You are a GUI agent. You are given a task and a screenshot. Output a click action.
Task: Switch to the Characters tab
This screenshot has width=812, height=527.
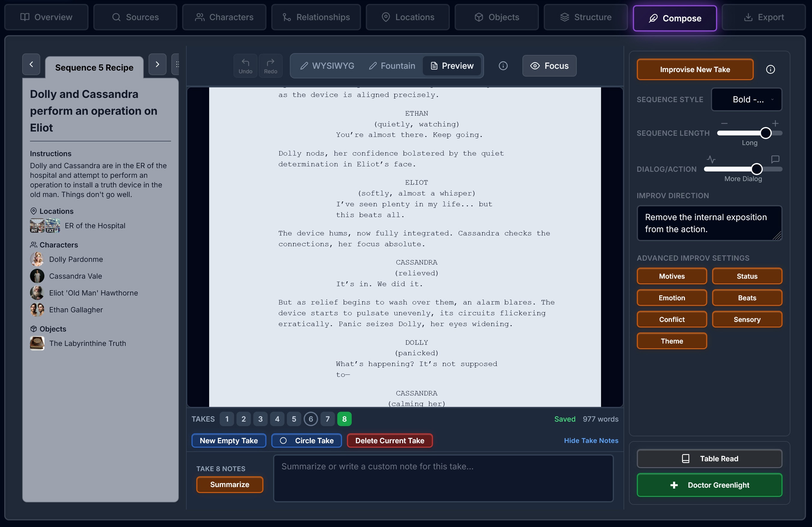tap(224, 17)
